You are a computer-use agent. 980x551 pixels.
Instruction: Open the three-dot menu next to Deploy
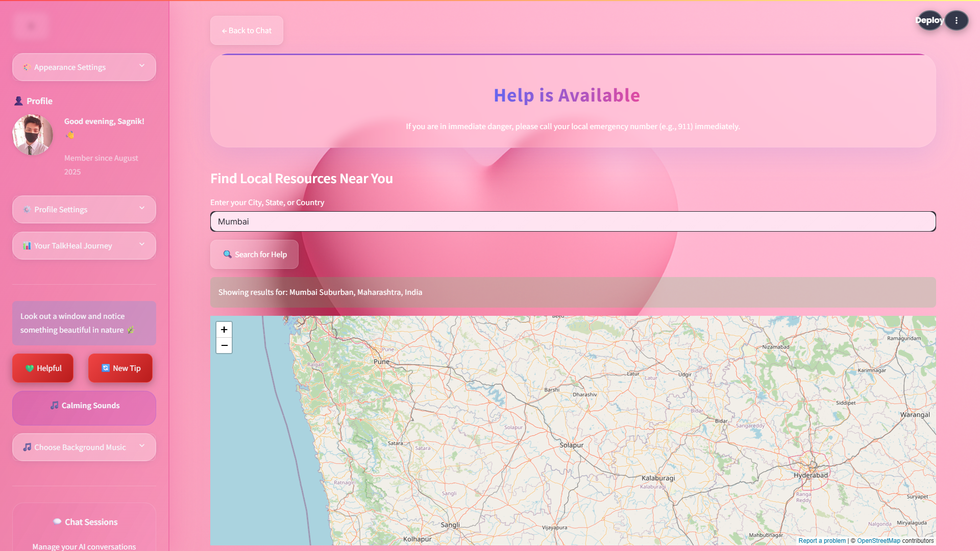click(x=956, y=20)
